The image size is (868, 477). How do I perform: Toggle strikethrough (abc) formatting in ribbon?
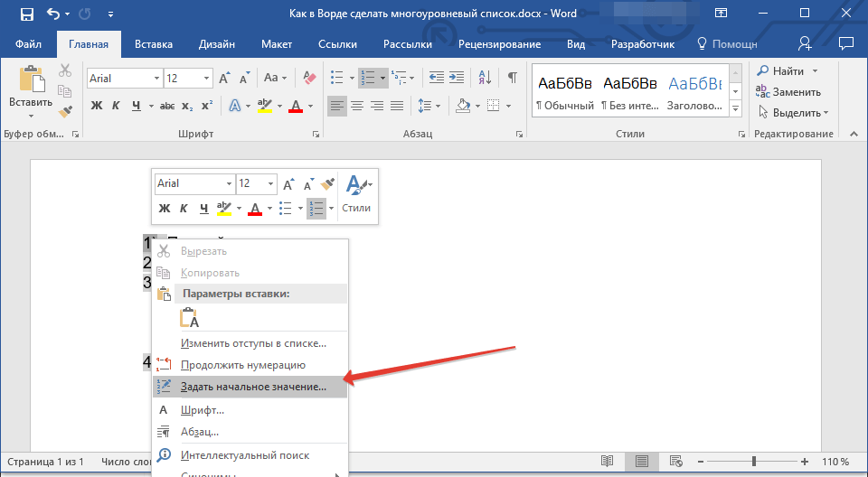pos(167,106)
